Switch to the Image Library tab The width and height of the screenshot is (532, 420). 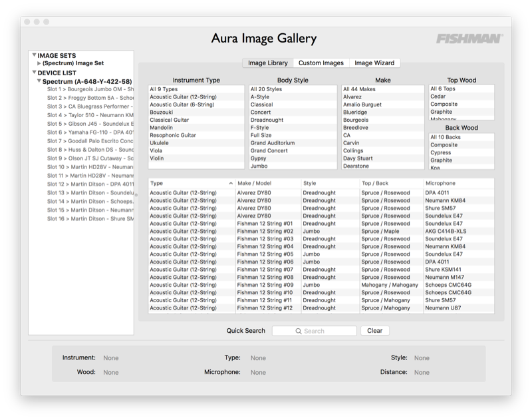268,63
